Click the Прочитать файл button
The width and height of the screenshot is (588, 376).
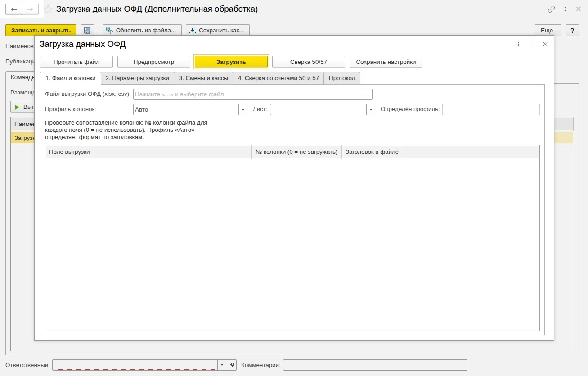tap(76, 62)
